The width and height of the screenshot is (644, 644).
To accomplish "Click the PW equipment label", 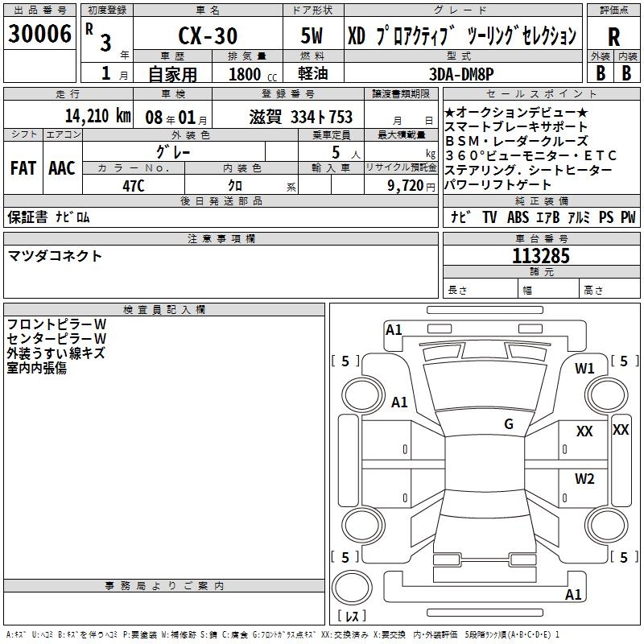I will (x=628, y=217).
